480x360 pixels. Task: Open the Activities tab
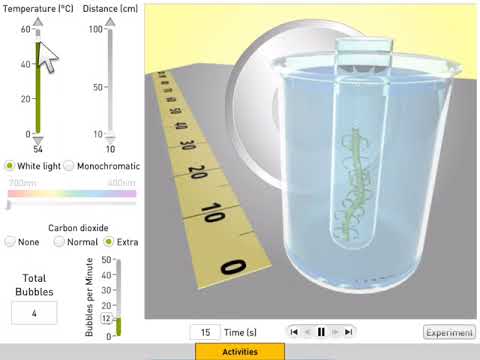pyautogui.click(x=240, y=351)
